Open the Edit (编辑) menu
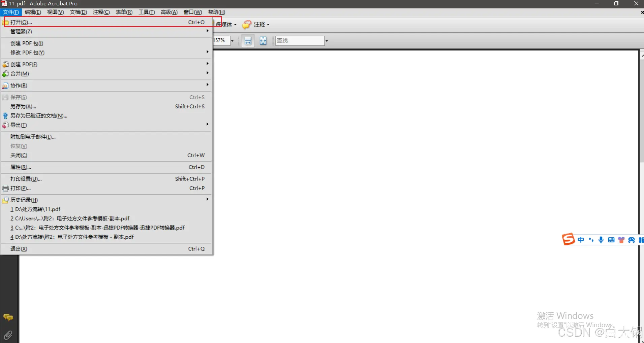The height and width of the screenshot is (343, 644). [33, 12]
